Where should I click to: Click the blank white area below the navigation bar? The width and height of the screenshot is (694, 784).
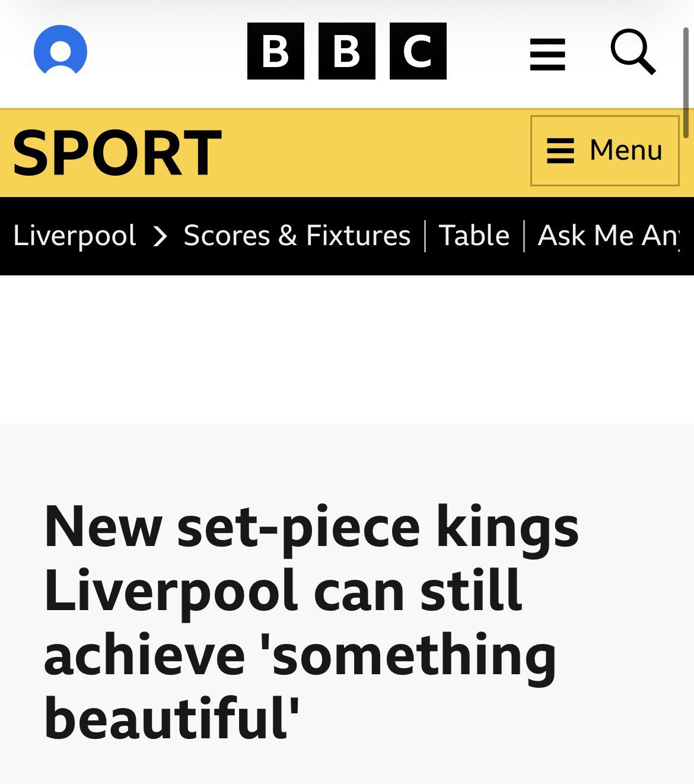[347, 348]
